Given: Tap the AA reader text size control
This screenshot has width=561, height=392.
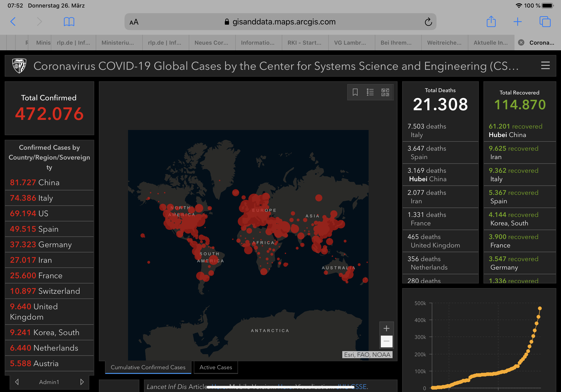Looking at the screenshot, I should (134, 22).
